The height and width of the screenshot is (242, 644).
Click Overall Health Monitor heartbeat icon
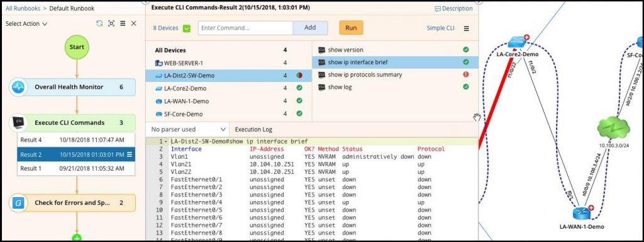coord(18,87)
